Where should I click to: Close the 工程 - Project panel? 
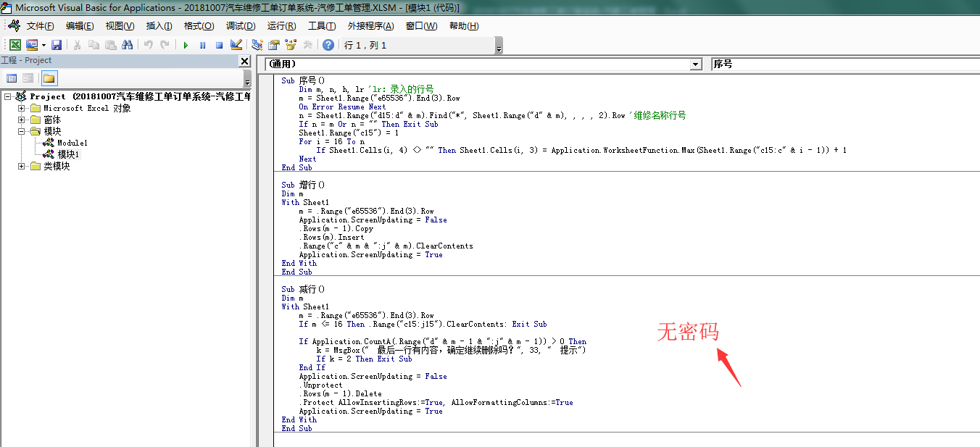coord(245,61)
